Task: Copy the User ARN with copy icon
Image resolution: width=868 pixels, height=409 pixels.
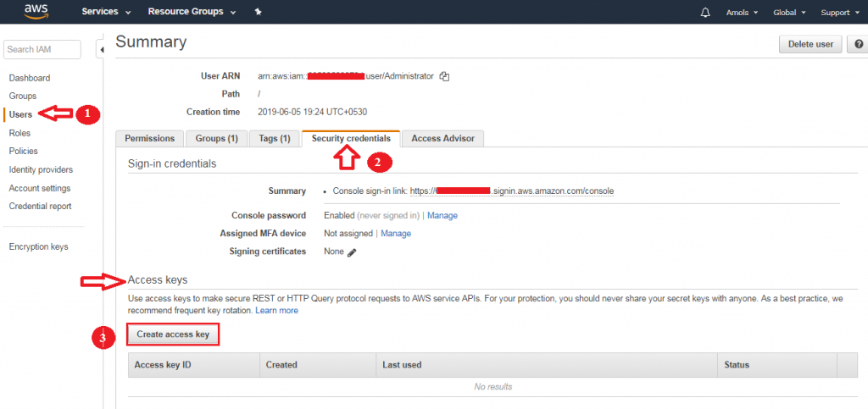Action: [444, 77]
